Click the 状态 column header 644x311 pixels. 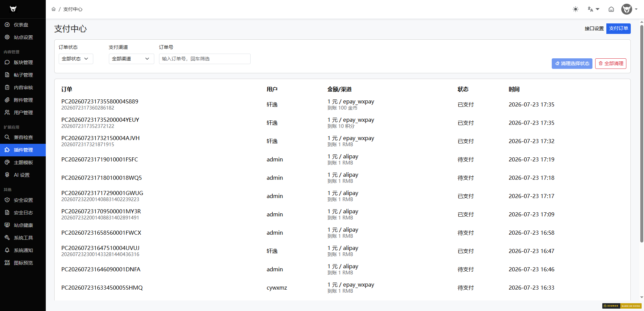click(463, 89)
